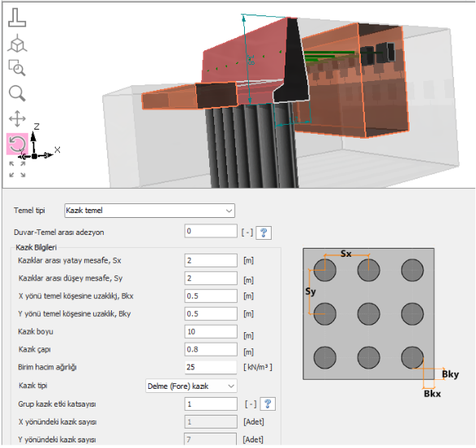Click the 'Temel tipi' label
This screenshot has height=448, width=476.
(29, 210)
